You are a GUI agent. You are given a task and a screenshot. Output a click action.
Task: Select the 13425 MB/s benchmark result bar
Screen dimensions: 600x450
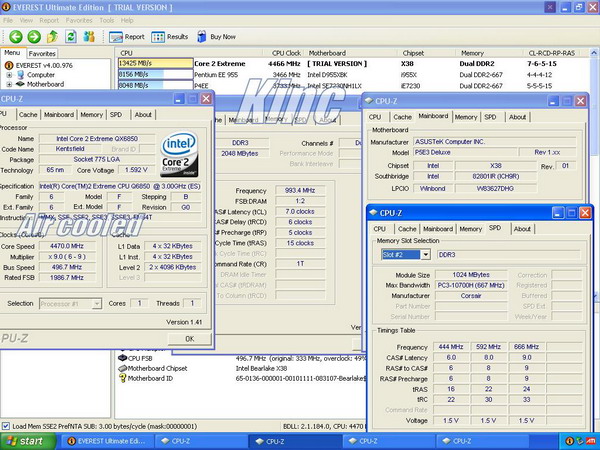(154, 64)
